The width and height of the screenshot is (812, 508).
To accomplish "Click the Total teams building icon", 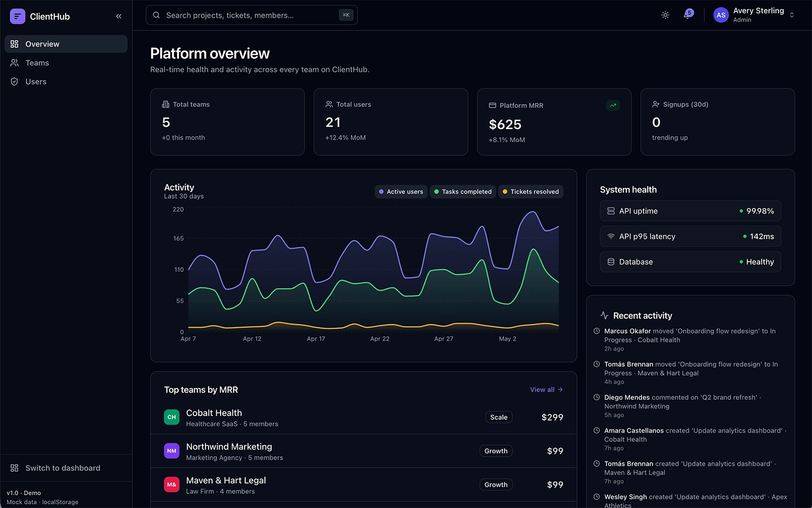I will click(165, 104).
